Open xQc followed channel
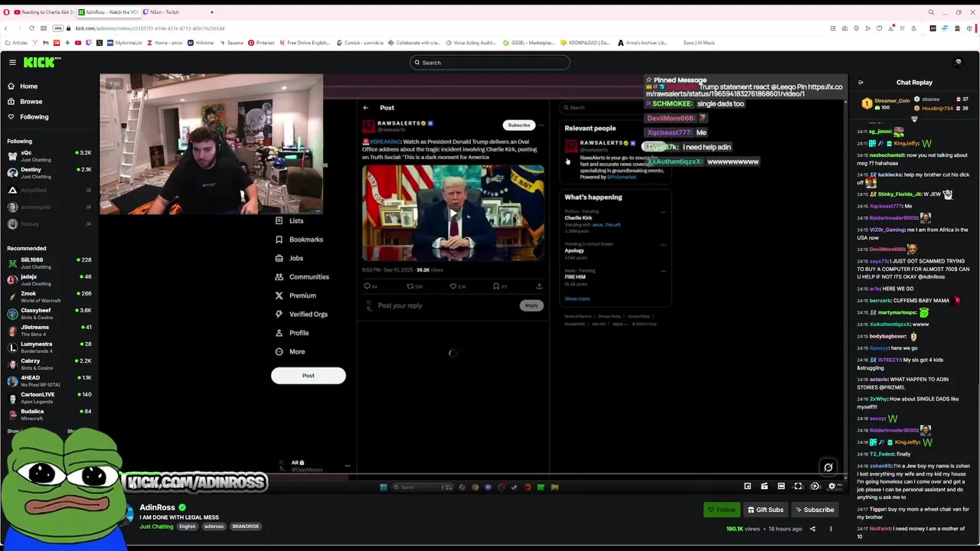980x551 pixels. pos(49,156)
